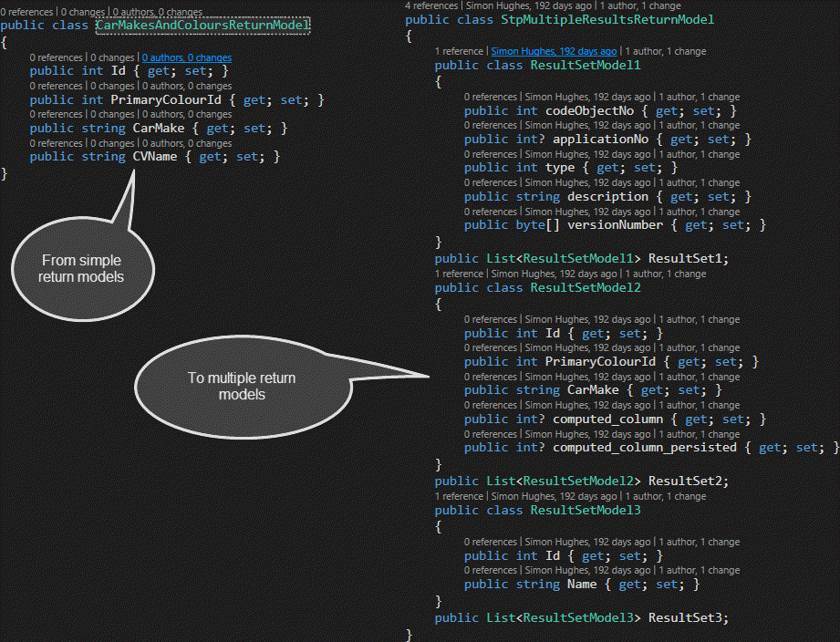Click the ResultSet1 field name
This screenshot has width=840, height=642.
pyautogui.click(x=685, y=259)
